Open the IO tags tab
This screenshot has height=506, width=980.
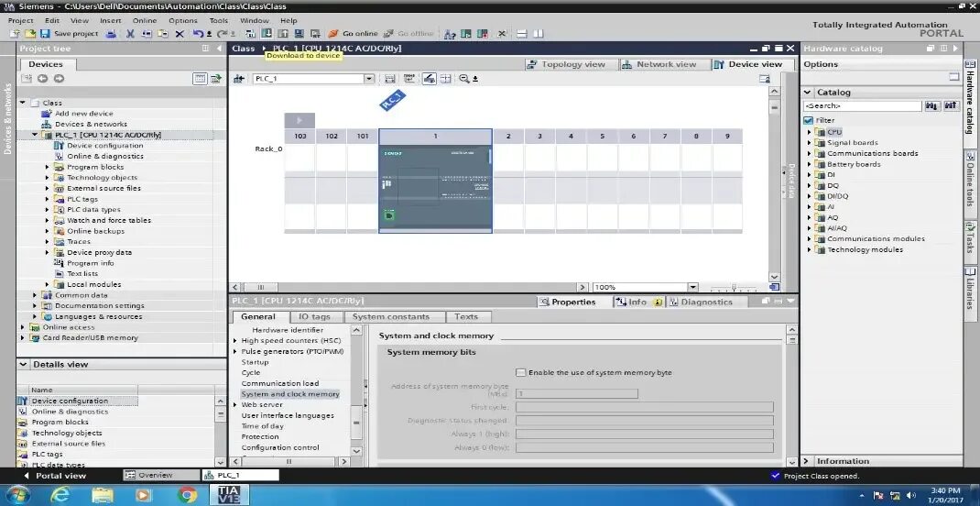point(314,317)
